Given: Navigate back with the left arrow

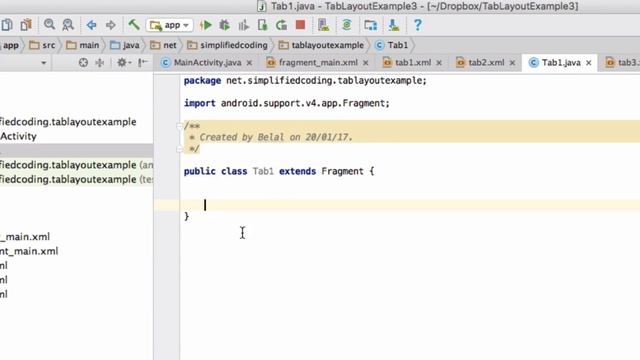Looking at the screenshot, I should point(91,25).
